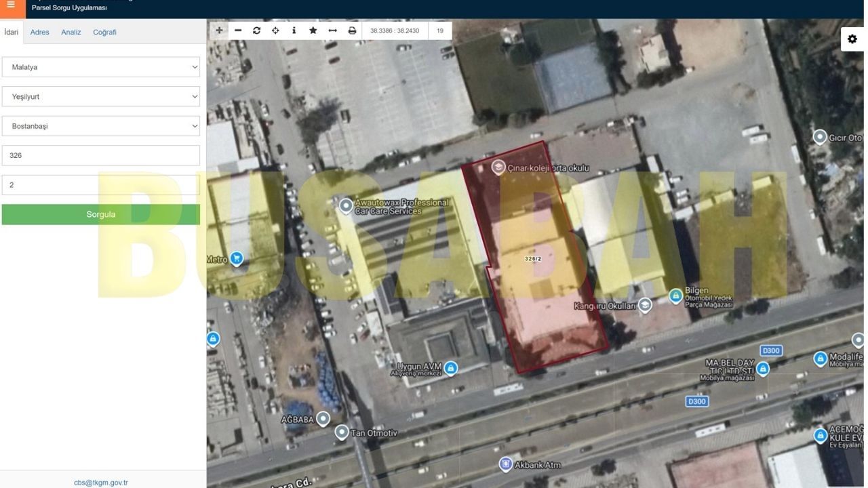Zoom out with the minus icon

(x=238, y=30)
